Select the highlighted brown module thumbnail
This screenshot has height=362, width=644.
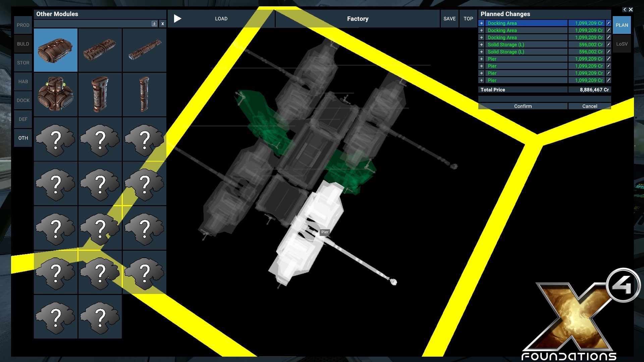click(56, 50)
